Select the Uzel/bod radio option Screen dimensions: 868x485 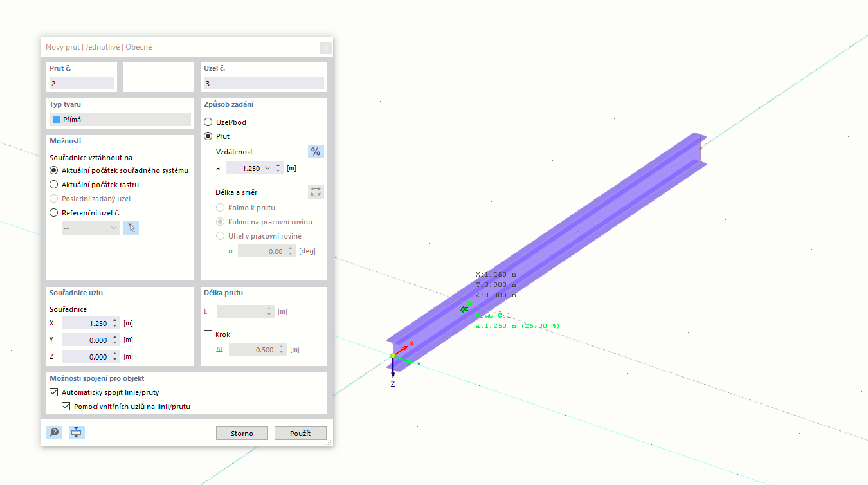coord(208,122)
